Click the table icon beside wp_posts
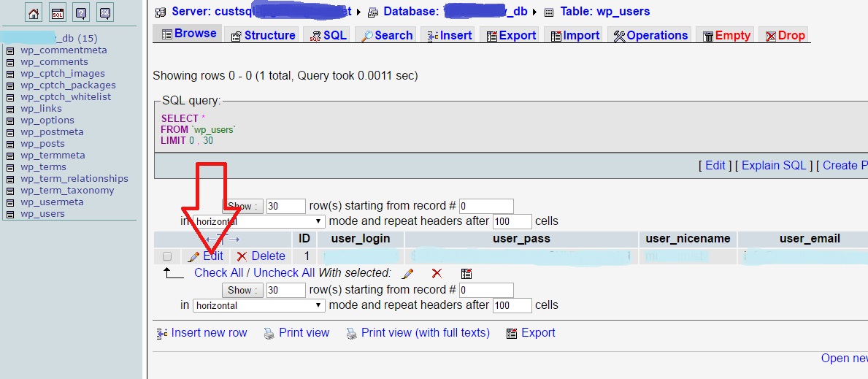 coord(10,144)
